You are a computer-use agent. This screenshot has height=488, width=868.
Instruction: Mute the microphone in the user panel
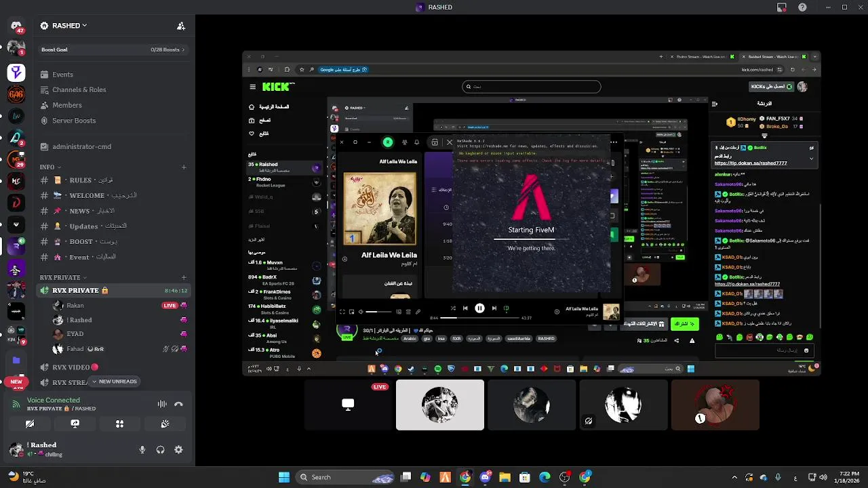pyautogui.click(x=142, y=449)
